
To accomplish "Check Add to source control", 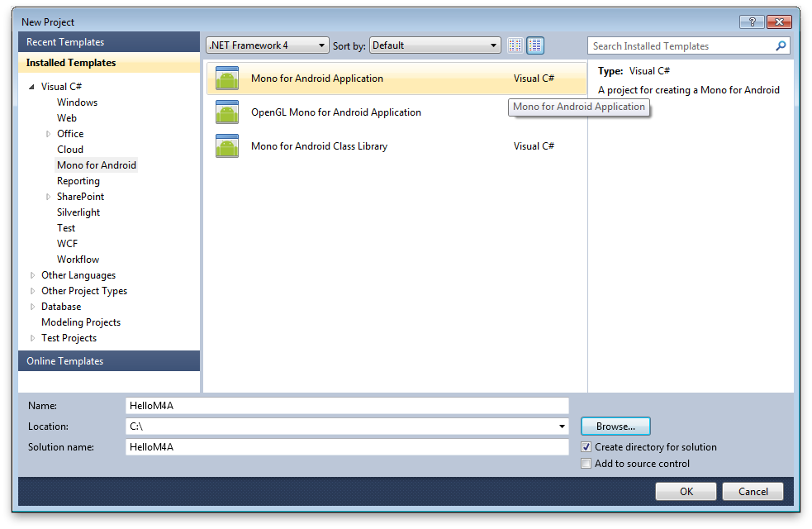I will 586,464.
